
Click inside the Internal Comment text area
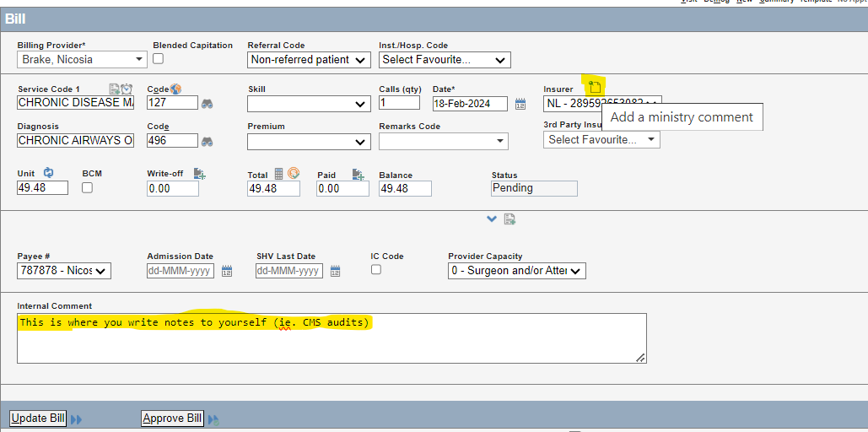tap(332, 342)
